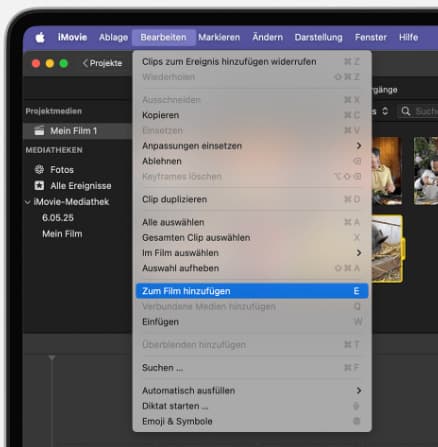The width and height of the screenshot is (438, 447).
Task: Click the star icon beside Alle Ereignisse
Action: point(39,185)
